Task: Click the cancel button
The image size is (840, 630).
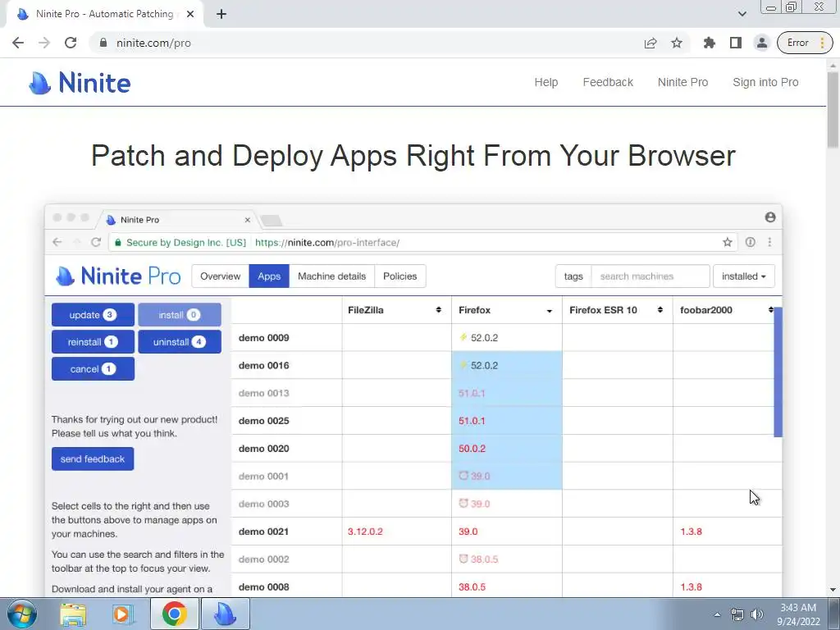Action: coord(94,368)
